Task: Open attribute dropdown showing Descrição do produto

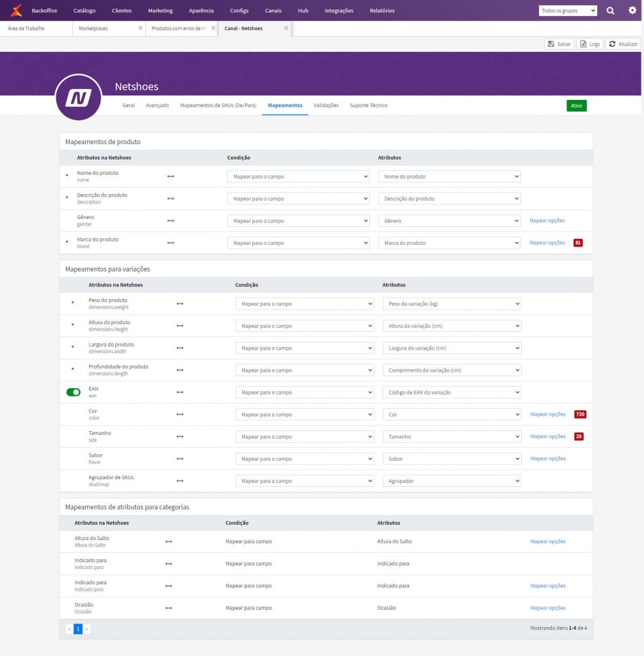Action: pos(449,199)
